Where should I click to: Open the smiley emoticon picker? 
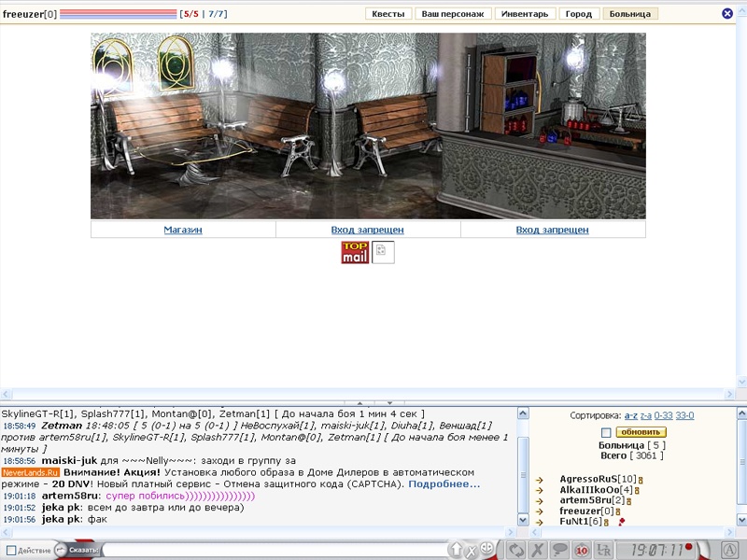tap(486, 549)
